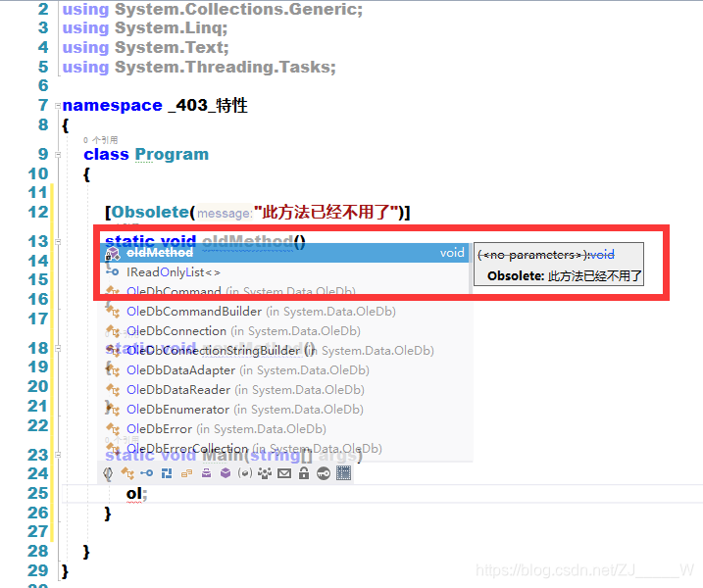Screen dimensions: 703x588
Task: Choose OleDbDataReader completion entry
Action: click(x=284, y=390)
